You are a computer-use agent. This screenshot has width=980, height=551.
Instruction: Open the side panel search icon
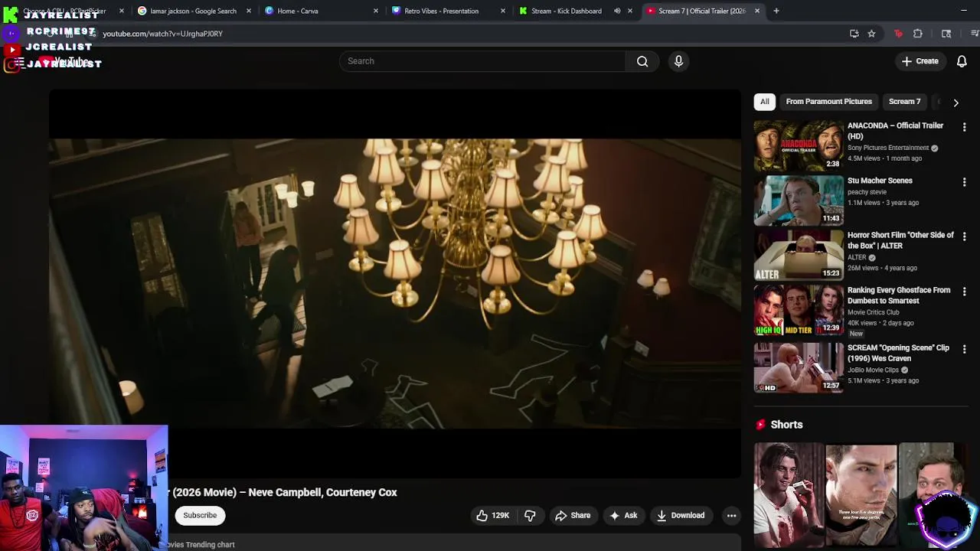pos(946,34)
